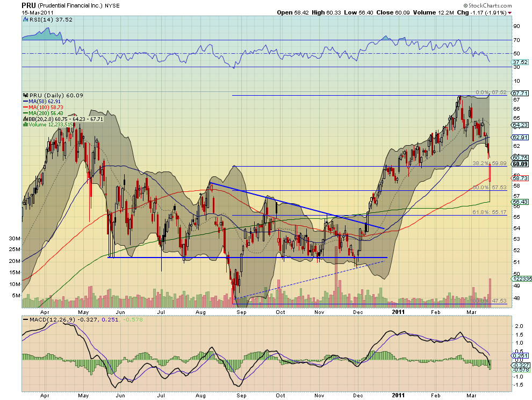Click the volume bars legend icon
532x400 pixels.
pyautogui.click(x=25, y=125)
